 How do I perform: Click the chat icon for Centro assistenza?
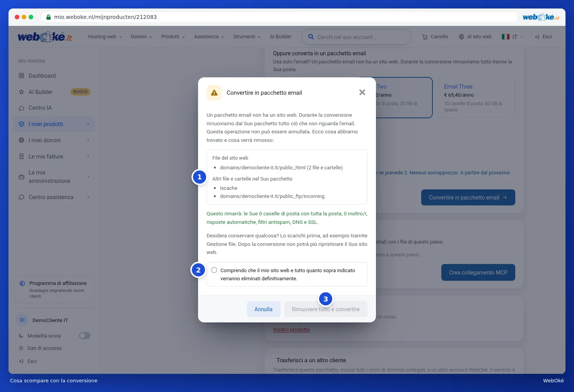coord(22,197)
